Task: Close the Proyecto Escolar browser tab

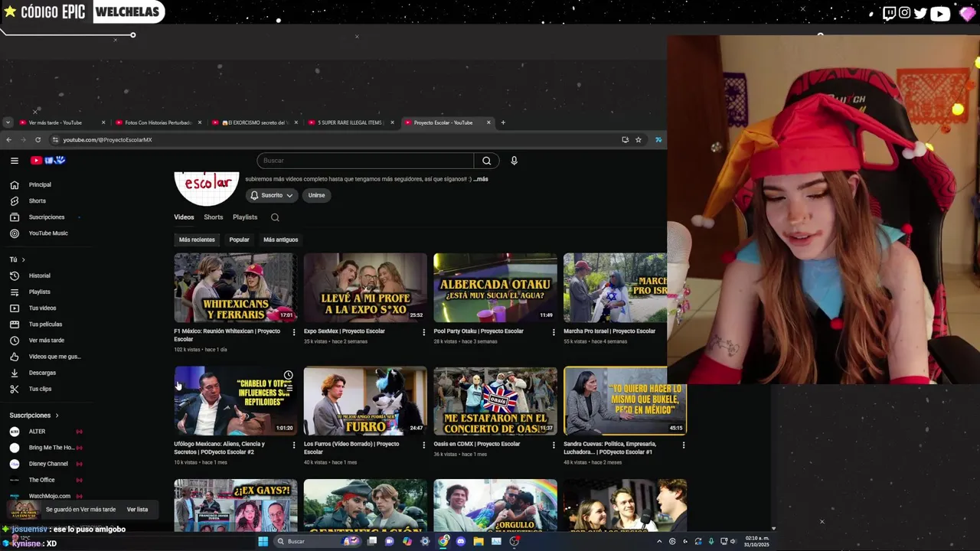Action: pyautogui.click(x=488, y=122)
